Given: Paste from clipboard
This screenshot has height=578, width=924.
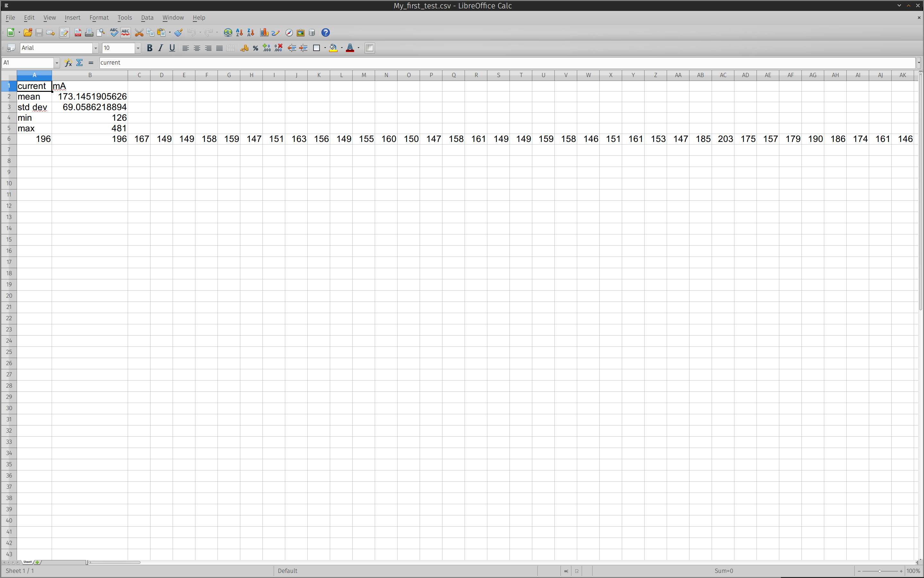Looking at the screenshot, I should click(161, 32).
